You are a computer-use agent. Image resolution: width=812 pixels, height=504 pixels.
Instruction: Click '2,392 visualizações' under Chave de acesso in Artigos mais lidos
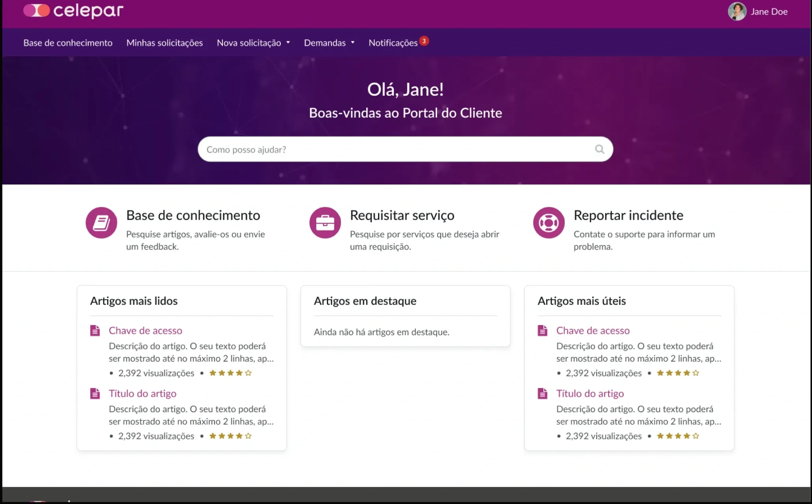click(156, 373)
